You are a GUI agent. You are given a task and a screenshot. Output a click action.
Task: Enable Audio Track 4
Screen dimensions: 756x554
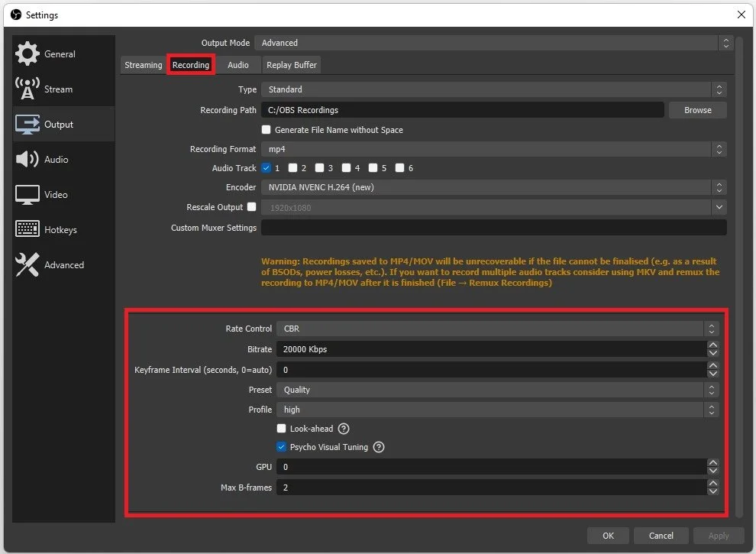click(x=346, y=168)
